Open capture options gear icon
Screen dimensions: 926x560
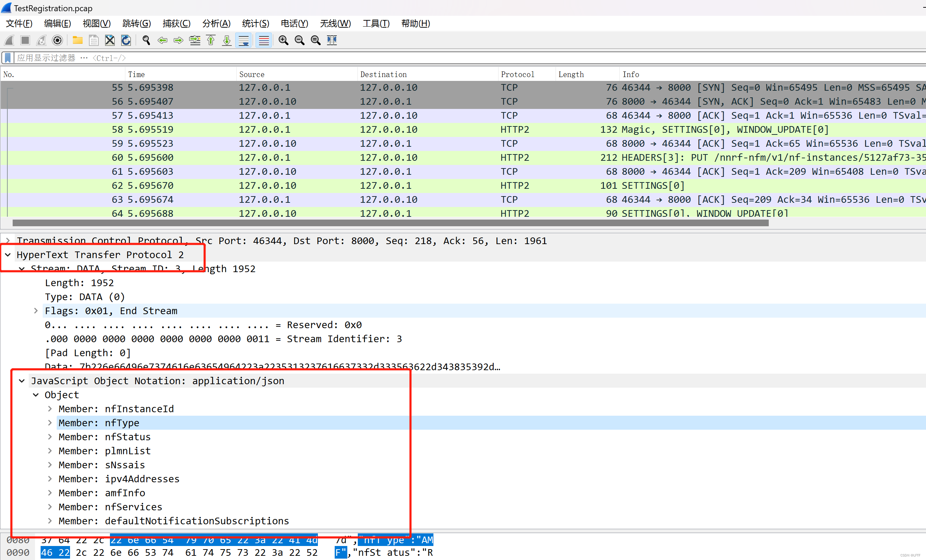point(57,40)
